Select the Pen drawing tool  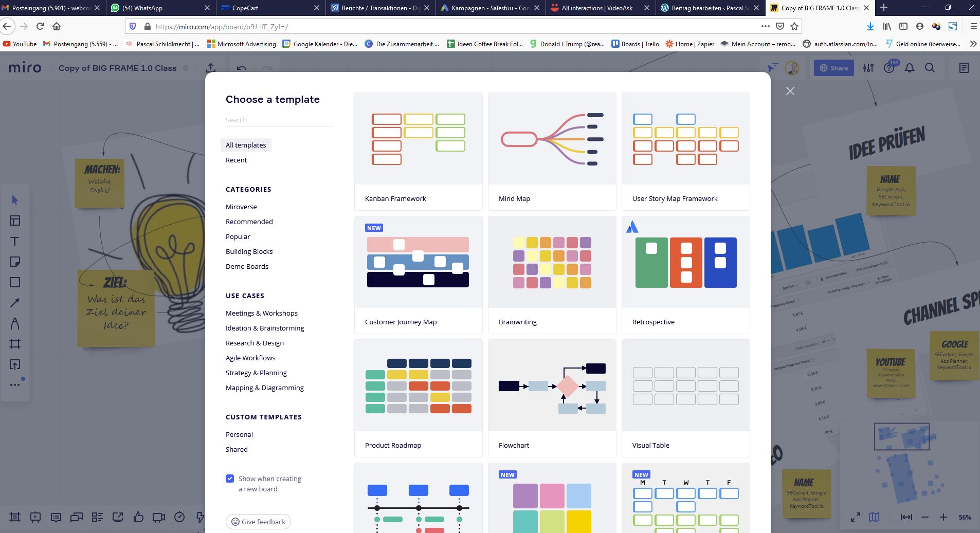point(15,323)
